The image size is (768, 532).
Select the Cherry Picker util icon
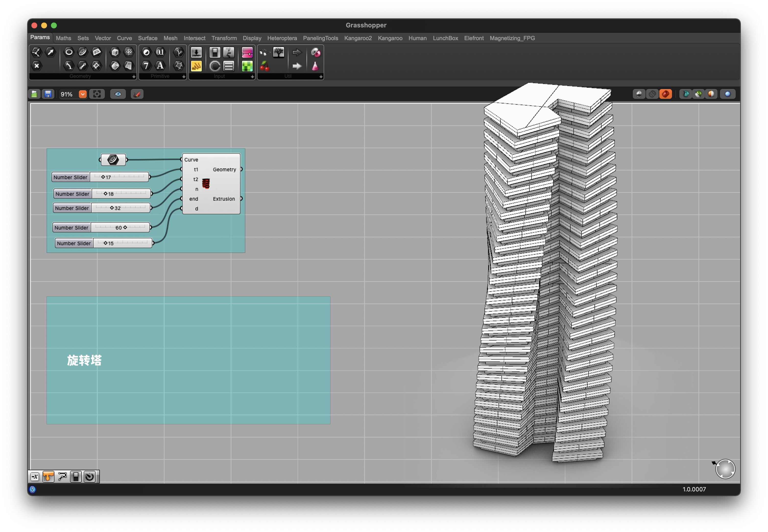(264, 66)
